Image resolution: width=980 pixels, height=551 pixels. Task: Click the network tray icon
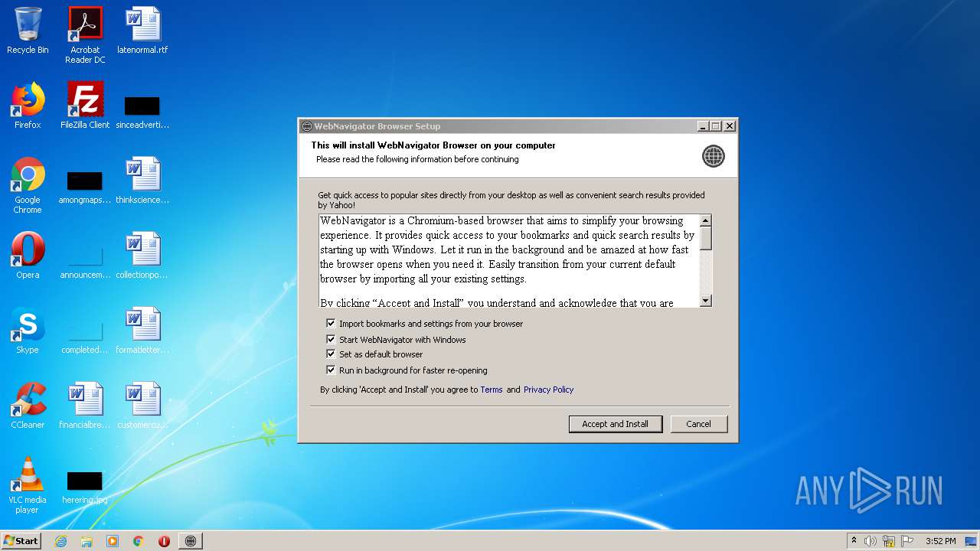(x=889, y=541)
